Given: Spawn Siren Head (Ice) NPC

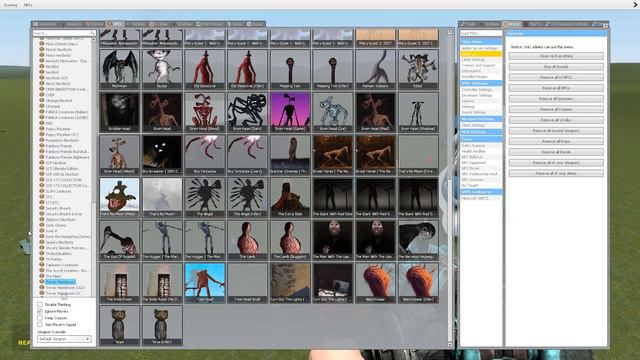Looking at the screenshot, I should [x=333, y=112].
